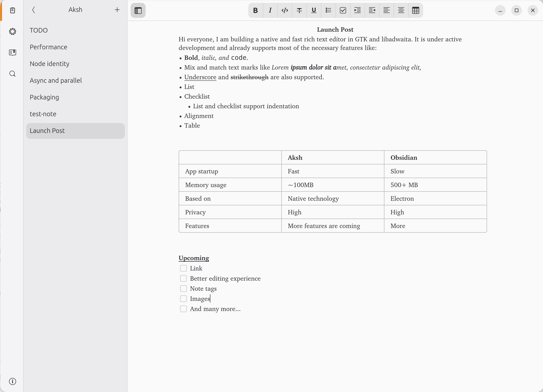Click the Aksh sidebar title
The image size is (543, 392).
click(75, 10)
